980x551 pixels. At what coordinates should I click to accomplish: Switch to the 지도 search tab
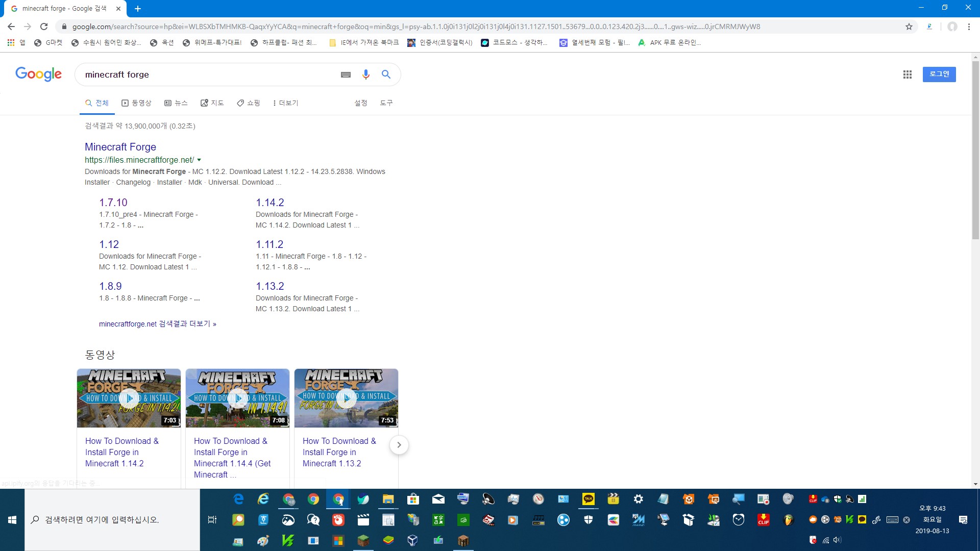point(212,103)
